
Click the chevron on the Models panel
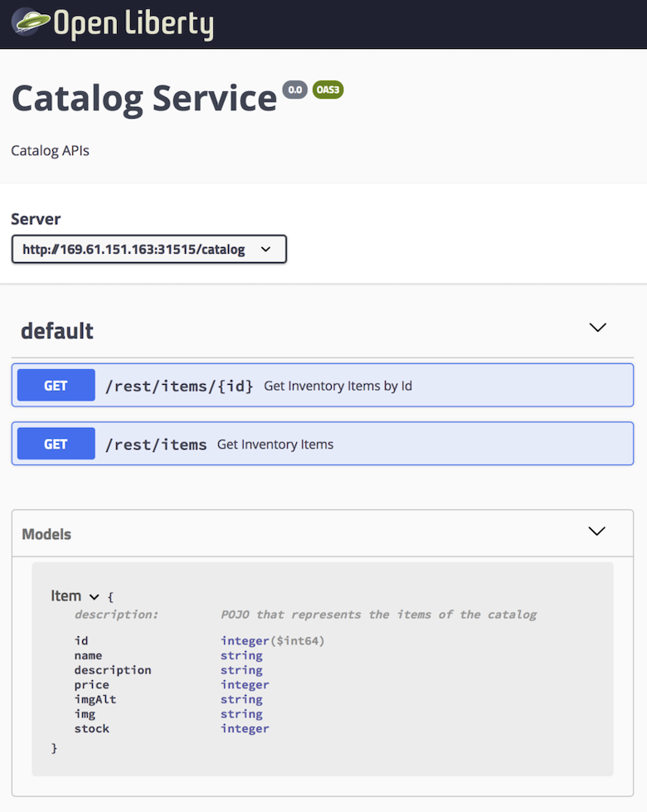[x=597, y=533]
